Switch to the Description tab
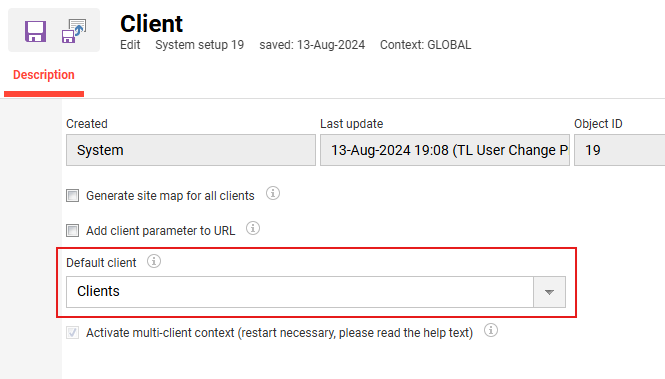 tap(44, 75)
